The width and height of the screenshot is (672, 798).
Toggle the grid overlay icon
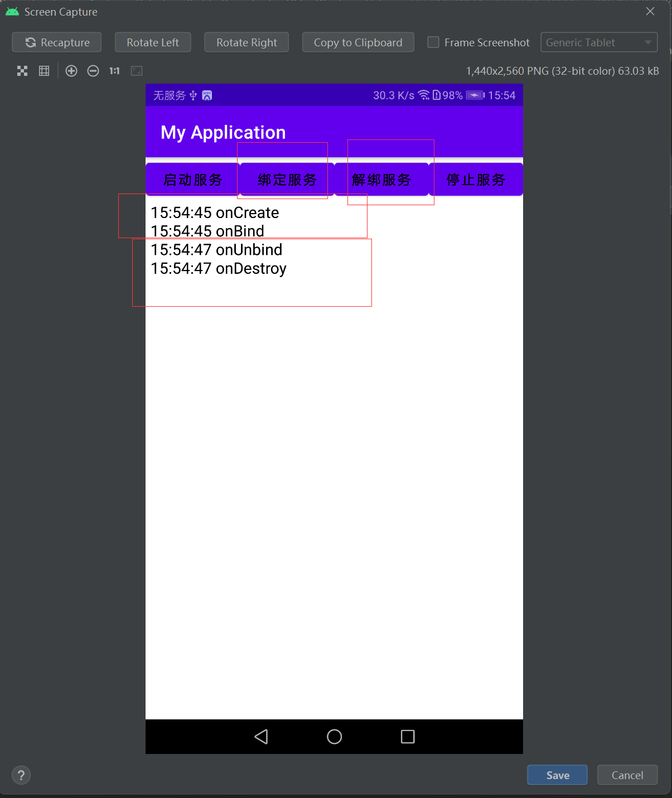44,71
